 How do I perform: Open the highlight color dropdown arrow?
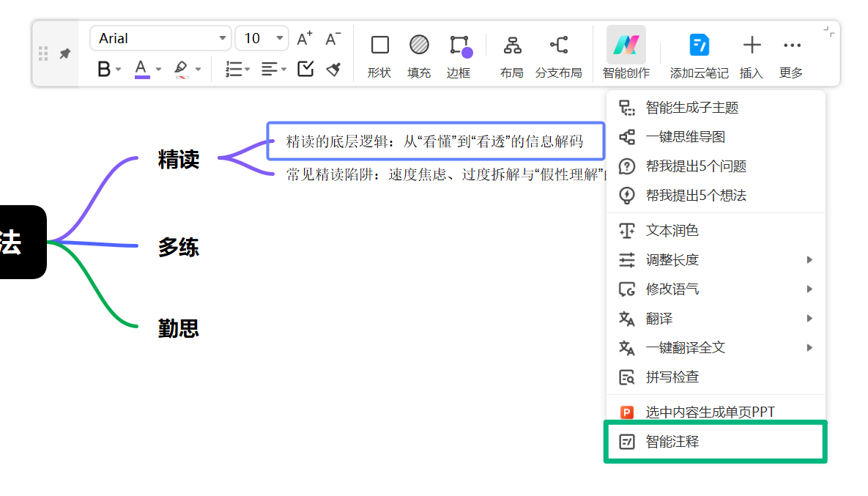pos(199,70)
